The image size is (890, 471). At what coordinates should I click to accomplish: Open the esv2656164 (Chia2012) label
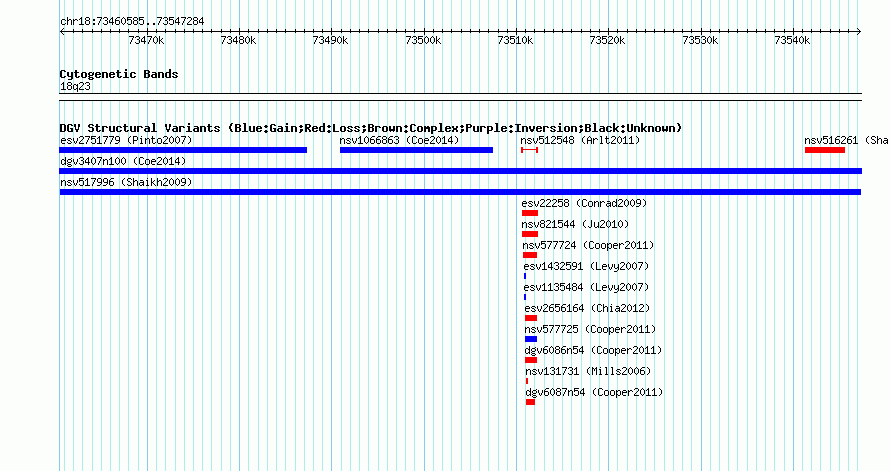click(587, 308)
